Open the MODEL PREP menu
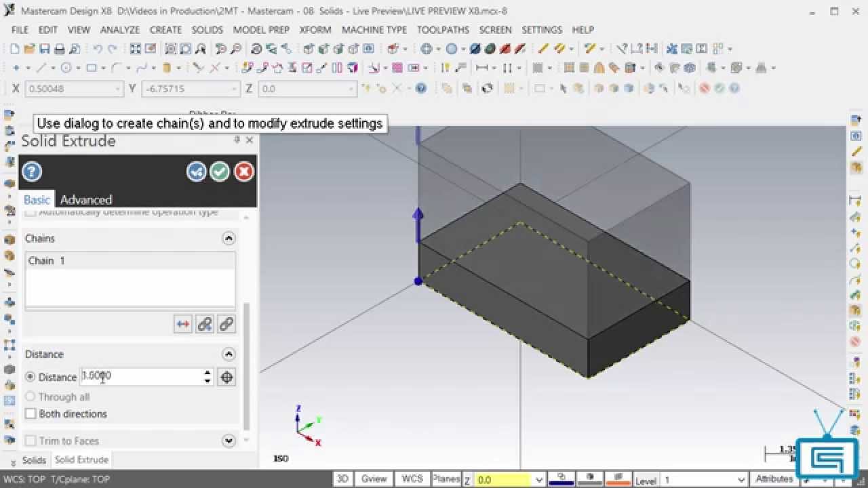Viewport: 868px width, 488px height. 261,30
